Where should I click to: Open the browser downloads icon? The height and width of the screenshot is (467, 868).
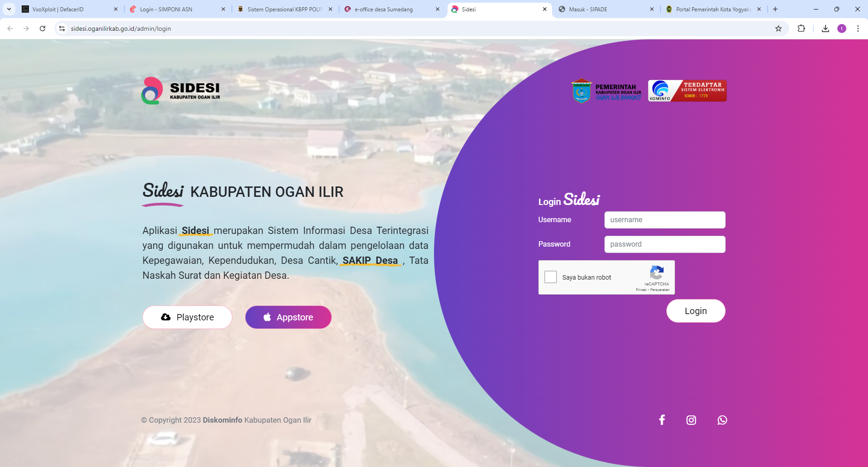826,29
